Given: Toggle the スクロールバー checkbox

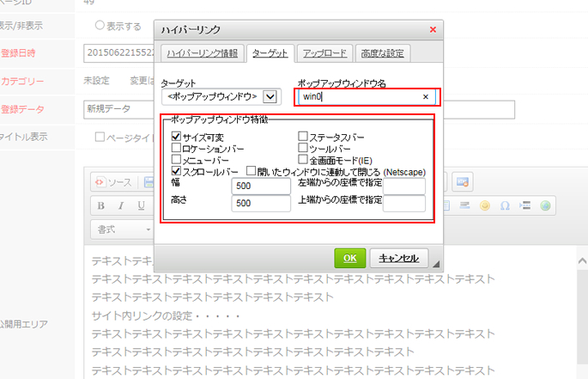Looking at the screenshot, I should point(177,171).
